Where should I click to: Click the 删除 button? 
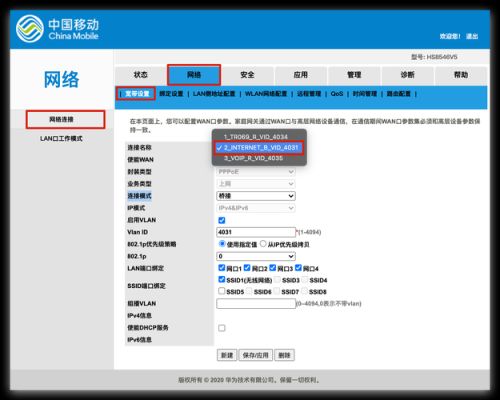pos(284,355)
